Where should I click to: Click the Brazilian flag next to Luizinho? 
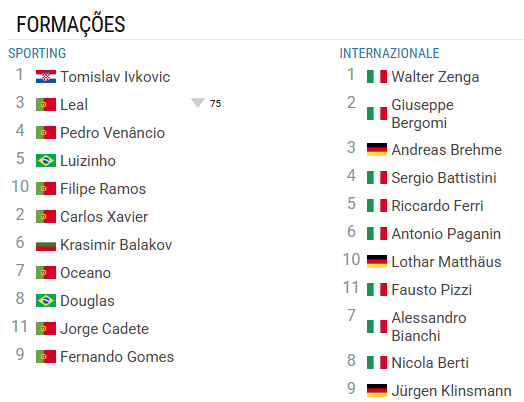click(x=46, y=161)
